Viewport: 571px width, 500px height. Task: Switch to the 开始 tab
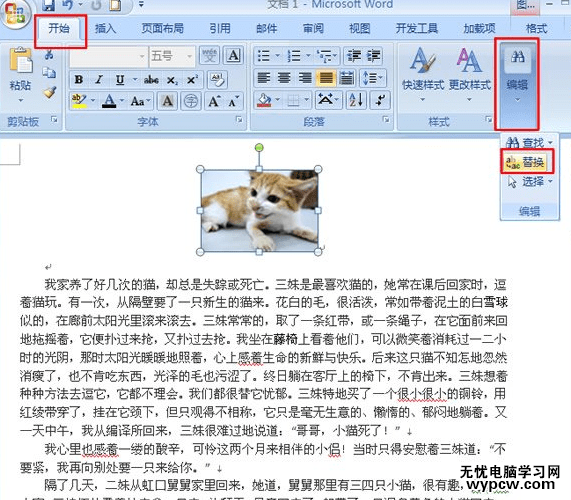tap(59, 28)
